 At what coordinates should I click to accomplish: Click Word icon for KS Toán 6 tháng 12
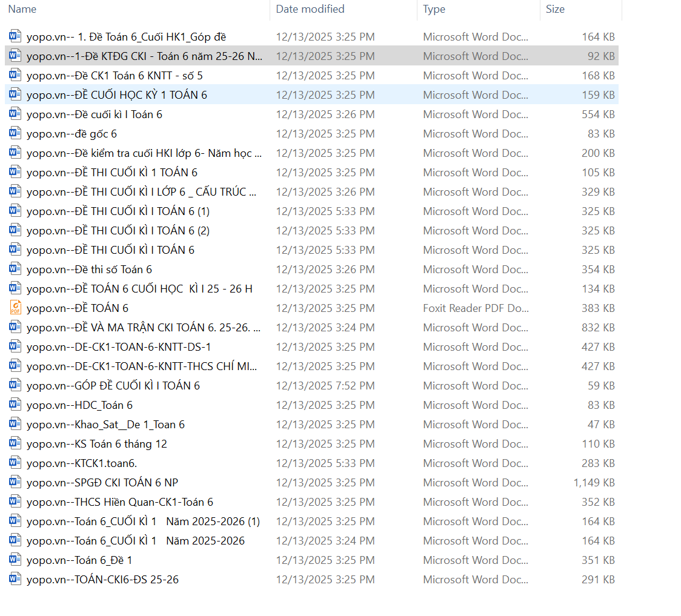pos(15,443)
